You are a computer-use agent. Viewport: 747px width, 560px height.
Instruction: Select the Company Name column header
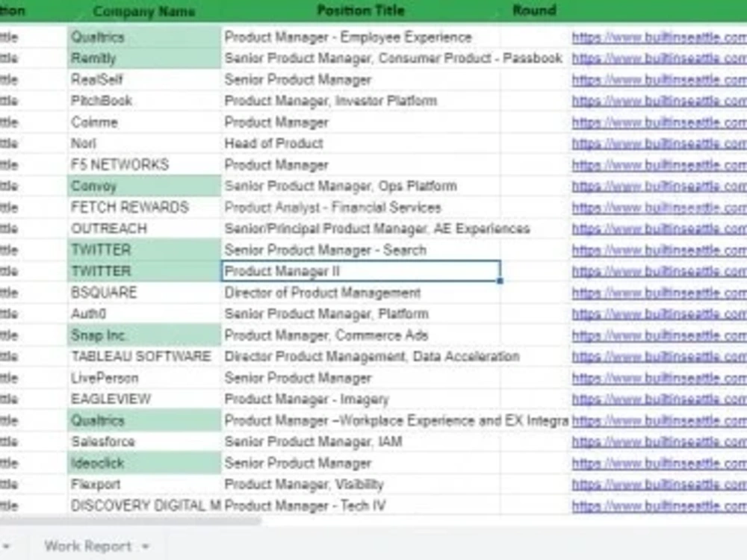click(x=144, y=11)
